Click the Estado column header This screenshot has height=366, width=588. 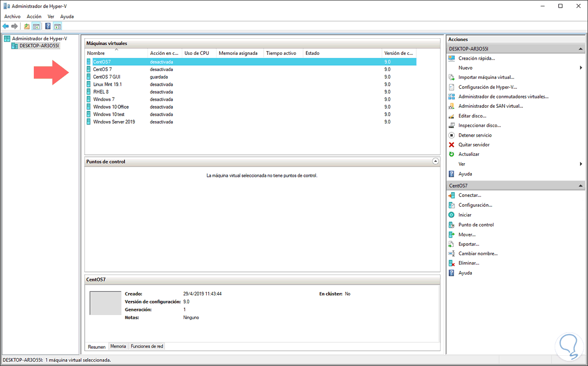point(343,53)
